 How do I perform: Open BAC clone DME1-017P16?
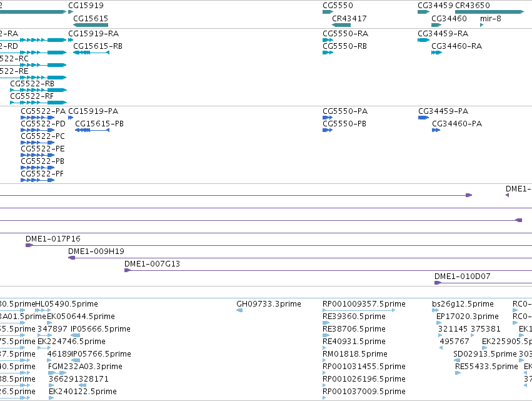click(x=53, y=239)
